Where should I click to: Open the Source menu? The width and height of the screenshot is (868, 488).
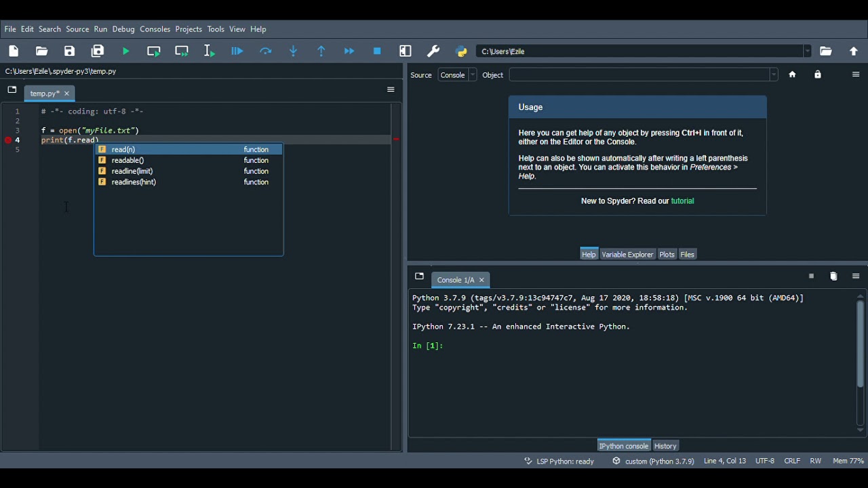point(77,29)
